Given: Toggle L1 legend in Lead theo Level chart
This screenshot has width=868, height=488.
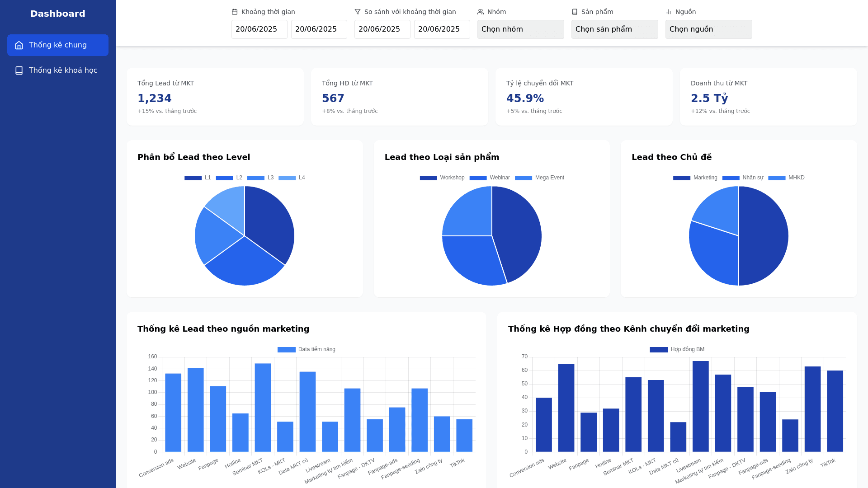Looking at the screenshot, I should [198, 178].
